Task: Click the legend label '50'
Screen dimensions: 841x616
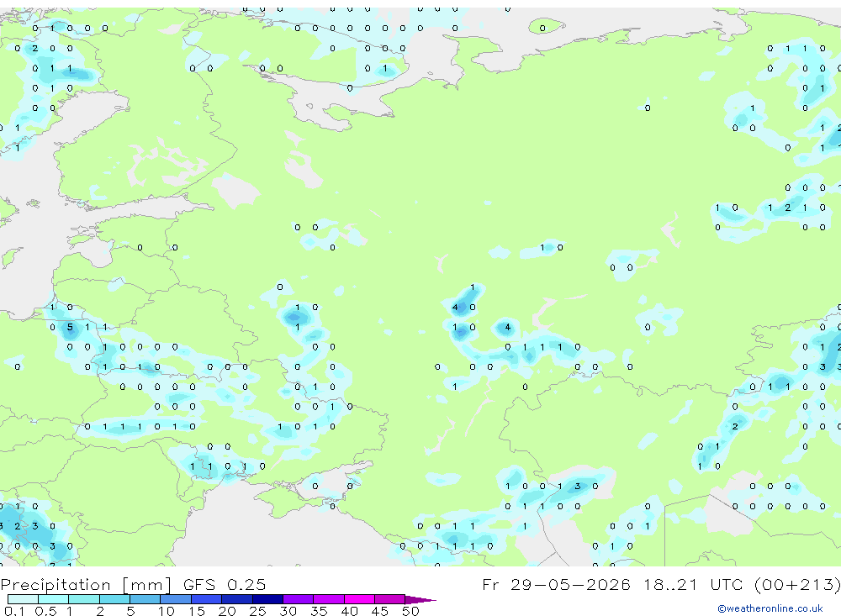Action: coord(410,611)
